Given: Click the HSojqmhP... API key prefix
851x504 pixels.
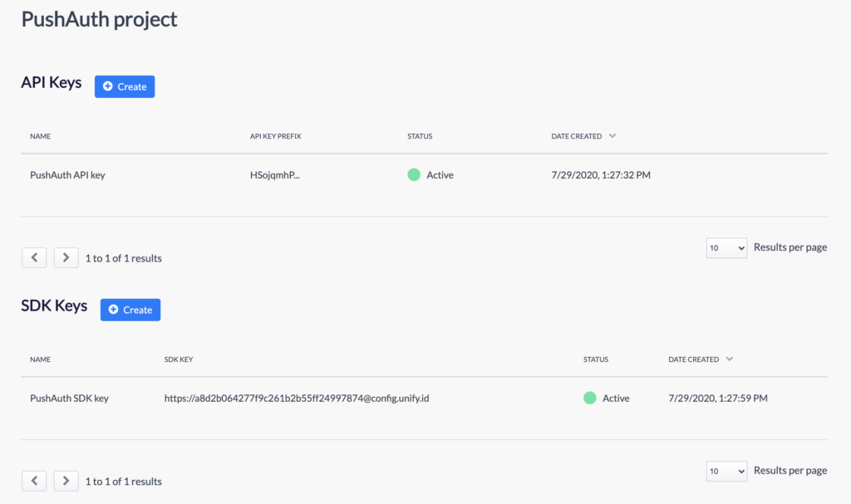Looking at the screenshot, I should [x=274, y=175].
